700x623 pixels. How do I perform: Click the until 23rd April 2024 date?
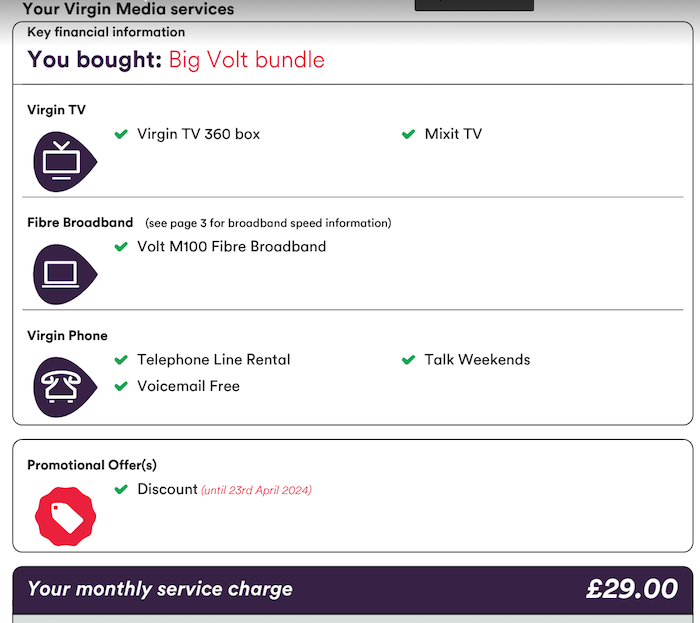pyautogui.click(x=256, y=490)
